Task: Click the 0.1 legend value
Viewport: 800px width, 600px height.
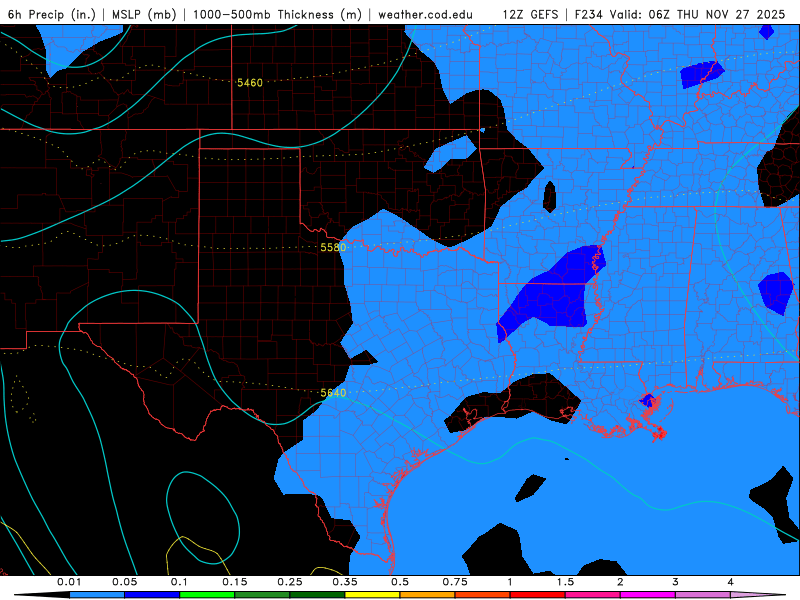Action: tap(180, 582)
